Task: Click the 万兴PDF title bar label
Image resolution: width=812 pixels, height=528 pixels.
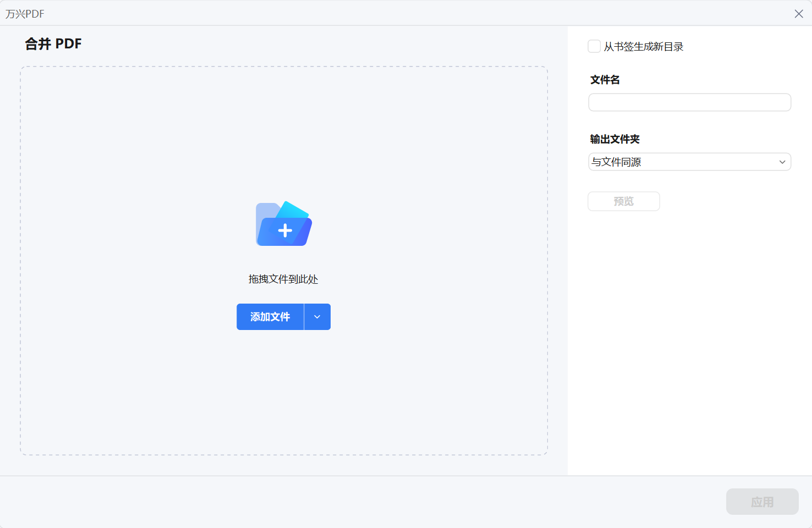Action: point(24,14)
